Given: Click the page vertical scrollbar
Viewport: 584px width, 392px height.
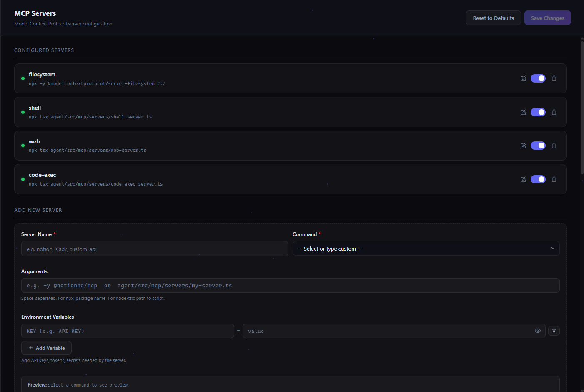Looking at the screenshot, I should [582, 108].
